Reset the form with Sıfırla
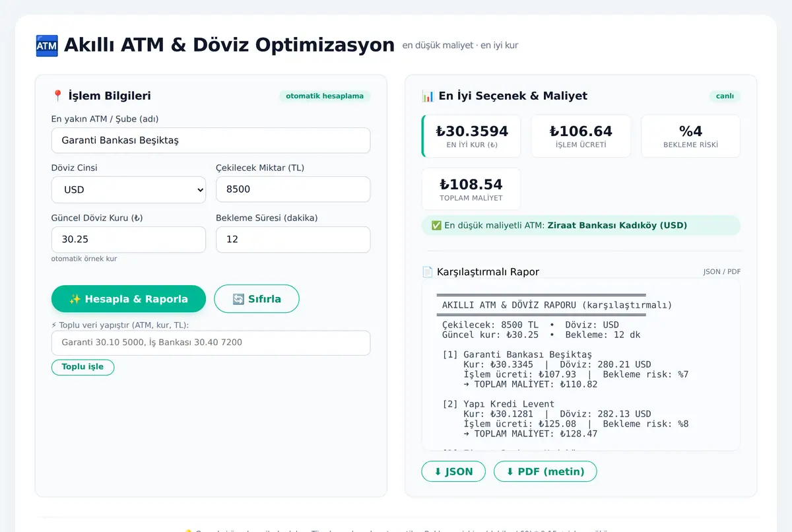The height and width of the screenshot is (532, 792). click(257, 299)
